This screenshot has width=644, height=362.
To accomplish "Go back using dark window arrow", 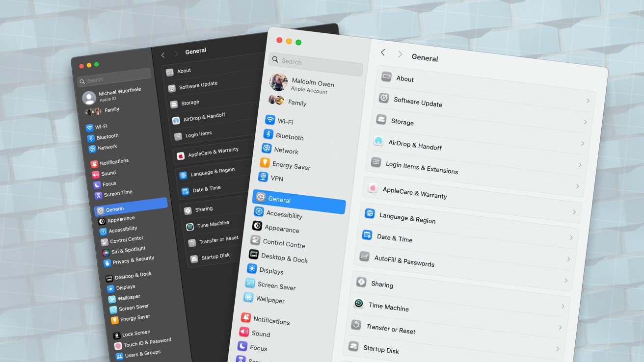I will 163,55.
